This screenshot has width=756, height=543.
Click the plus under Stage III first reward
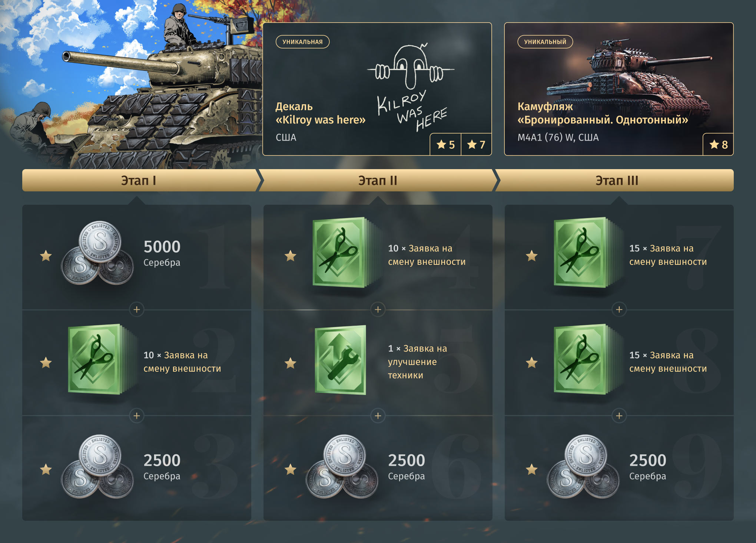pos(619,309)
